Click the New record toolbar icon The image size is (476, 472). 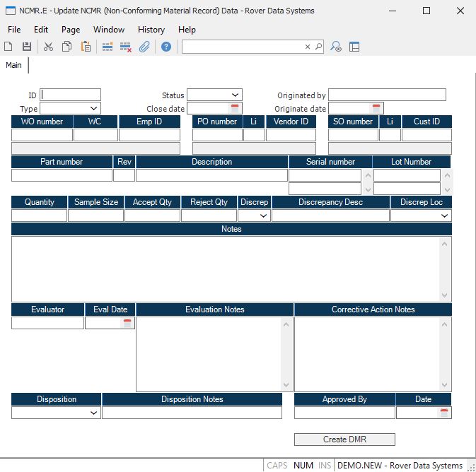point(8,47)
